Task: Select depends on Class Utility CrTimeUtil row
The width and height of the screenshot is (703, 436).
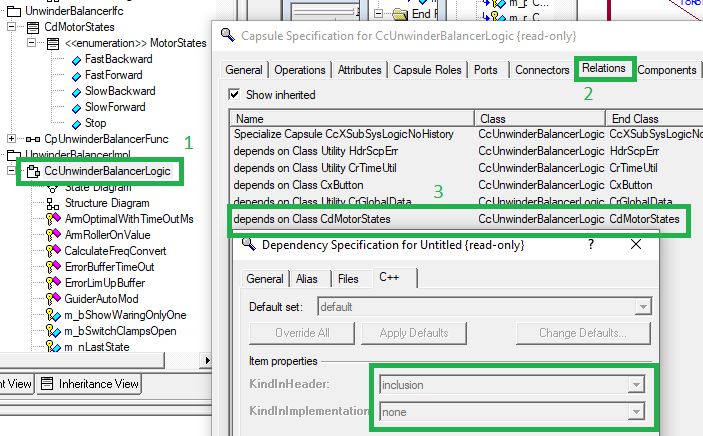Action: point(467,168)
